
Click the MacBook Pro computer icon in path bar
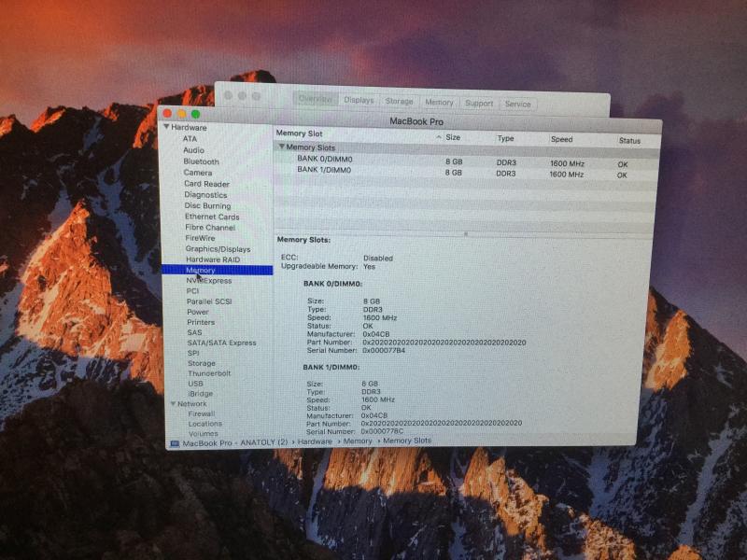175,444
